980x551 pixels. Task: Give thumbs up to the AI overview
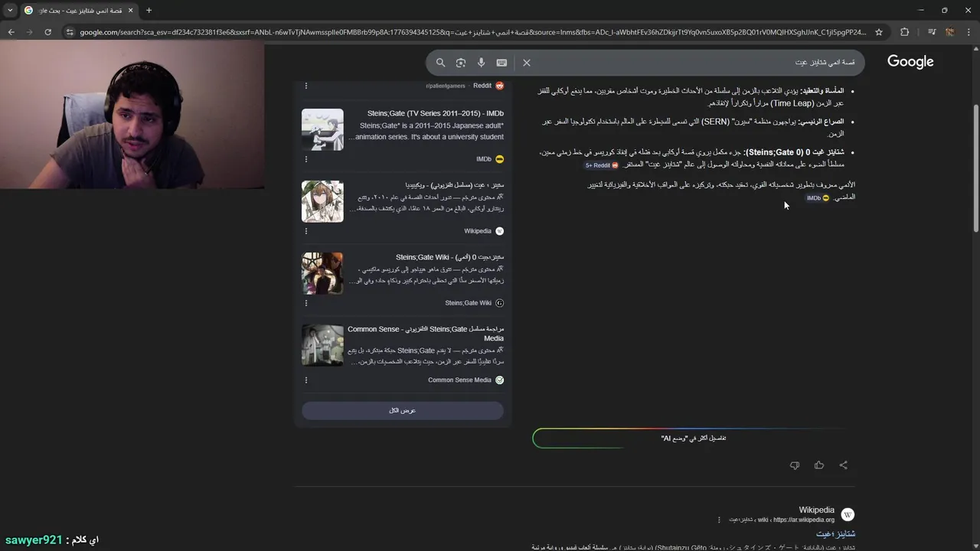819,465
